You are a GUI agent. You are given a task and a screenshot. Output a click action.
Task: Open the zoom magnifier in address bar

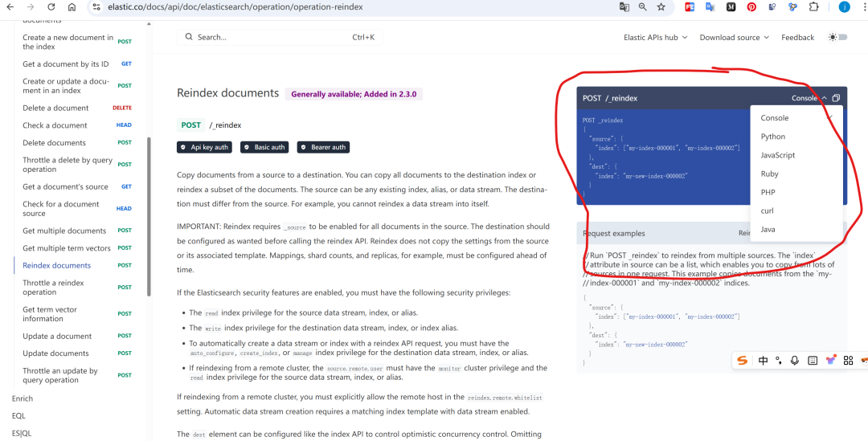point(643,7)
